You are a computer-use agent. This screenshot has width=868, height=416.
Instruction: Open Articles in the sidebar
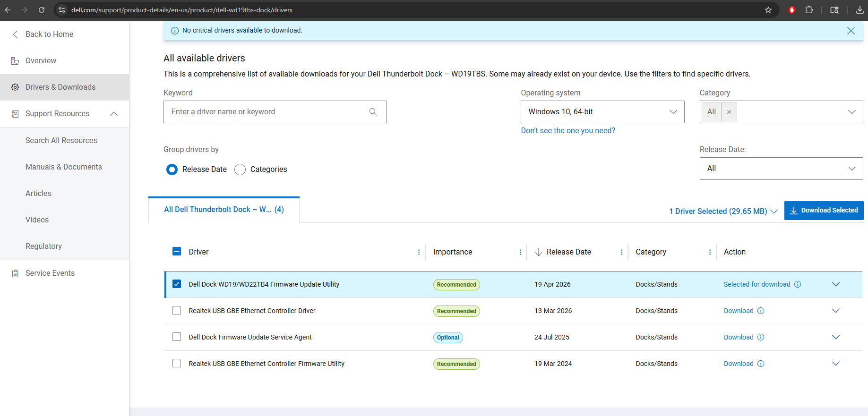[x=39, y=194]
